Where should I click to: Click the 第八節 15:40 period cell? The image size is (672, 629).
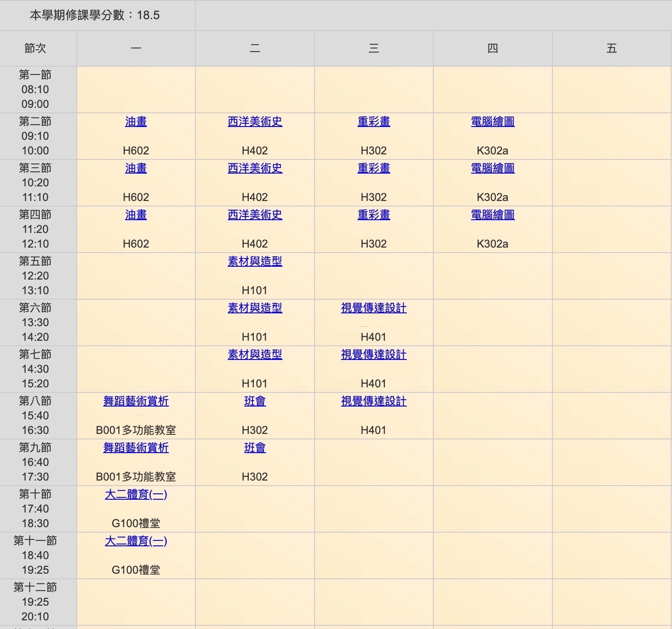[38, 416]
